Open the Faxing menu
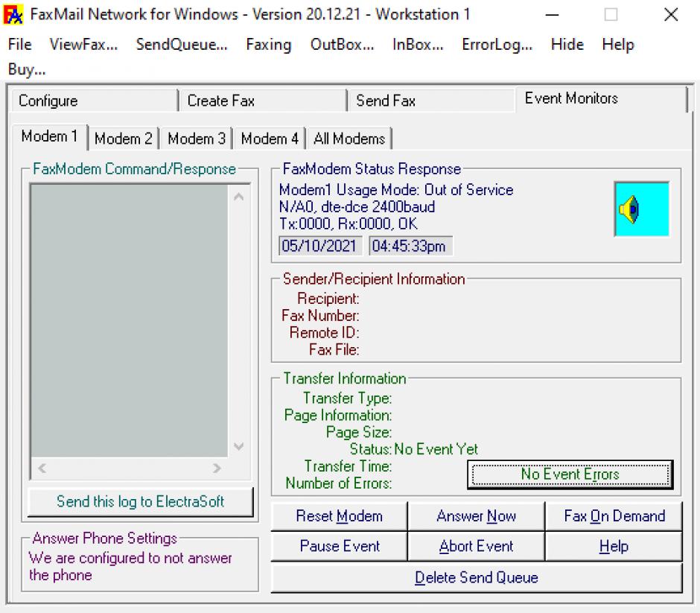The image size is (700, 613). [269, 44]
